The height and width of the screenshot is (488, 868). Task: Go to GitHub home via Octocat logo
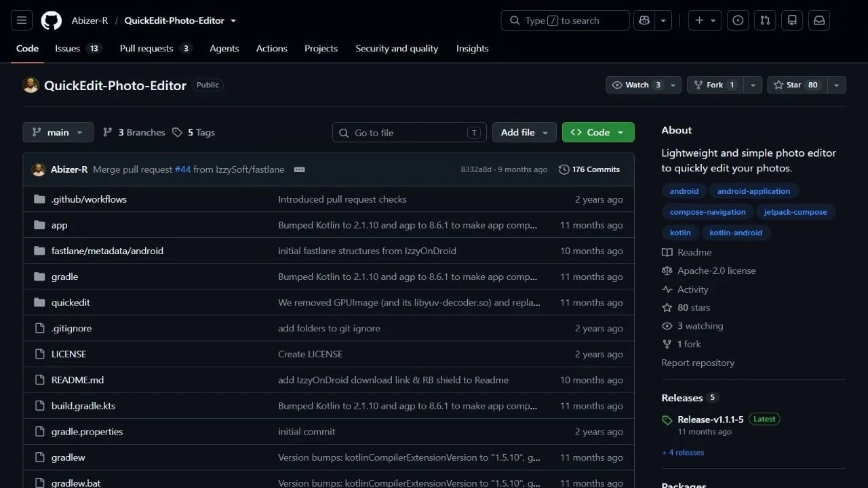[x=52, y=20]
